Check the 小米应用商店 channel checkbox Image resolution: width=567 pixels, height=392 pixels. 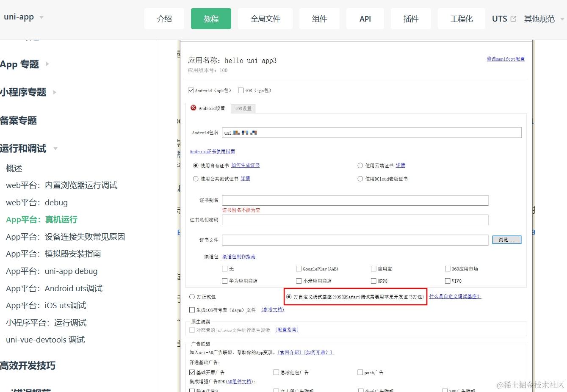point(299,281)
